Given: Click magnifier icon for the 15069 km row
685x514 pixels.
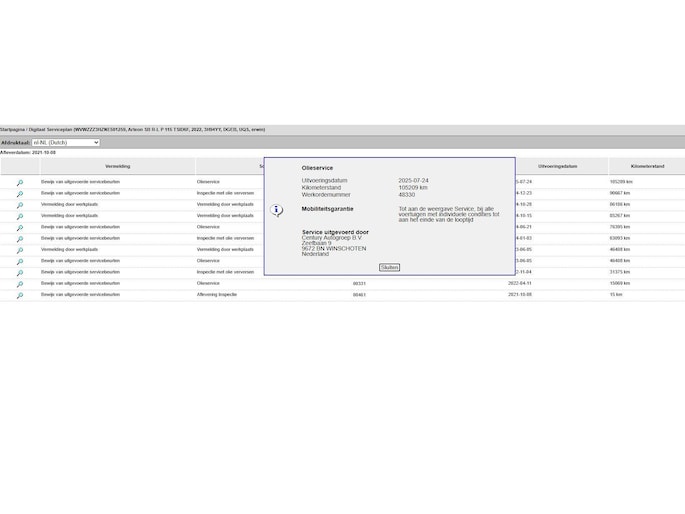Looking at the screenshot, I should (x=19, y=284).
